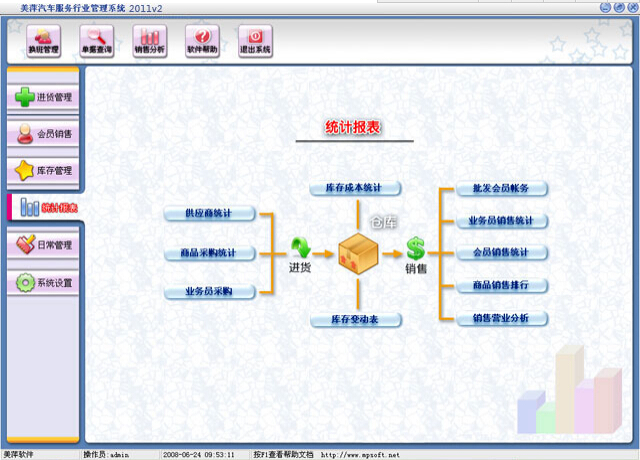Restore the window using title bar button
Screen dimensions: 640x460
pyautogui.click(x=619, y=7)
